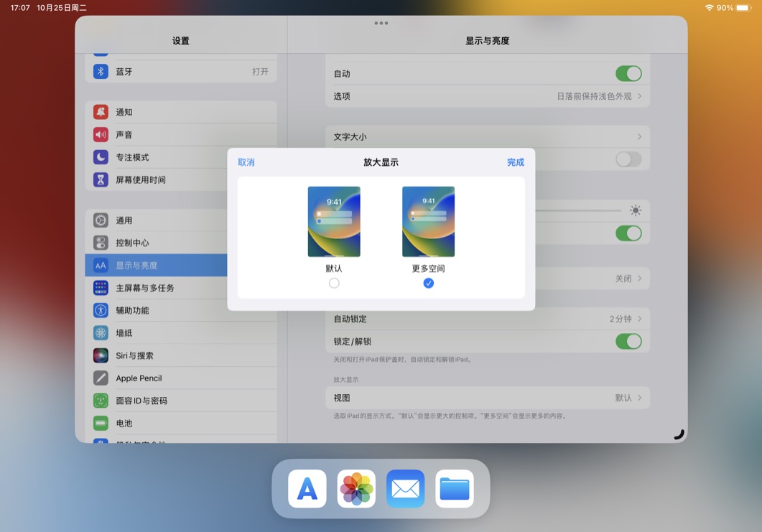Toggle the 自动 appearance switch off
The height and width of the screenshot is (532, 762).
[628, 73]
